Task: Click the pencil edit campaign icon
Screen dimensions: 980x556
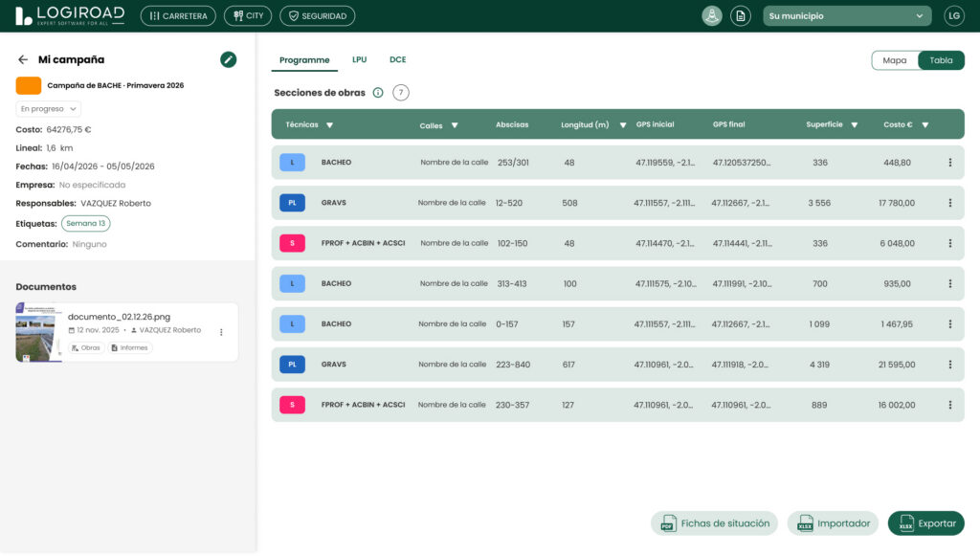Action: point(228,59)
